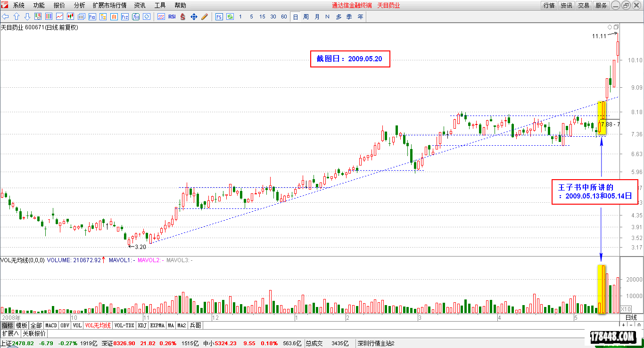Click the tree-structure toolbar icon
The image size is (644, 348).
coord(103,17)
